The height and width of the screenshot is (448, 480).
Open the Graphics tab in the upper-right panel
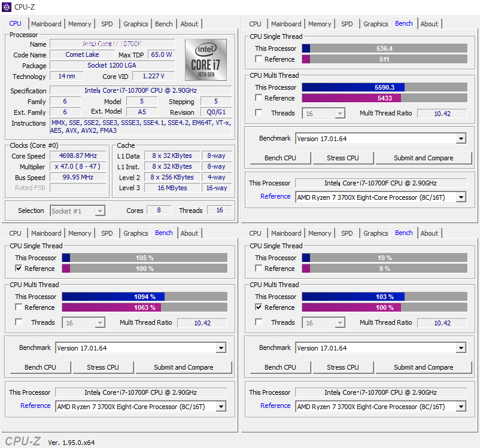[376, 24]
